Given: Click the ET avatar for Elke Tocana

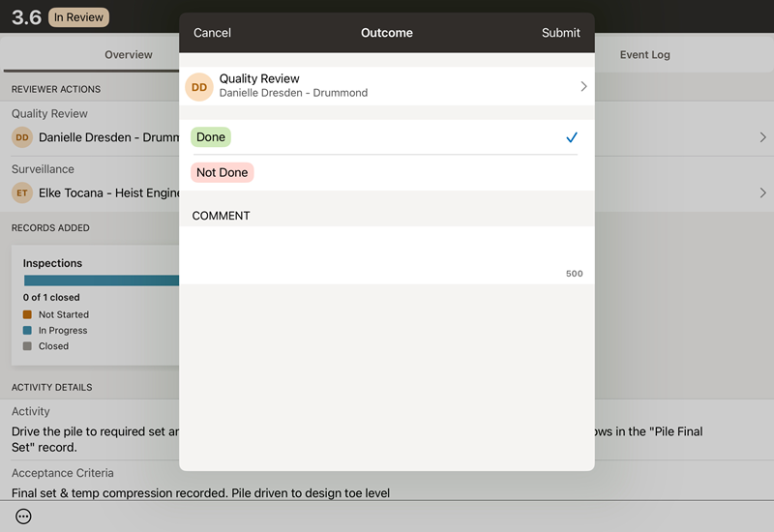Looking at the screenshot, I should pos(22,193).
